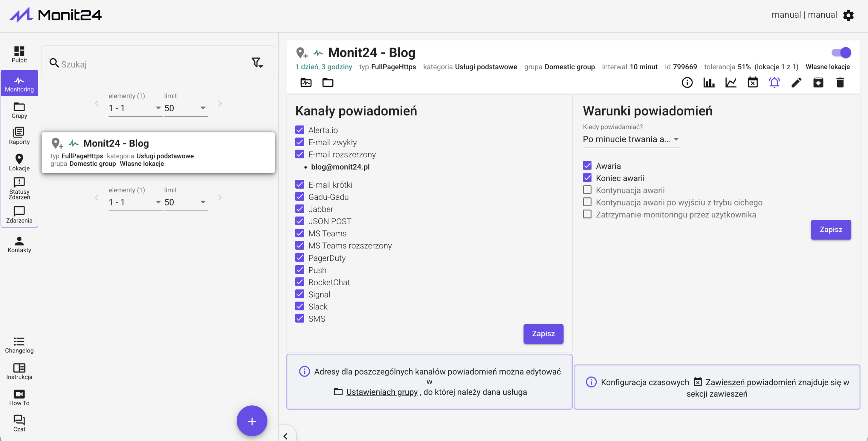
Task: Collapse the panel with the bottom chevron
Action: coord(285,436)
